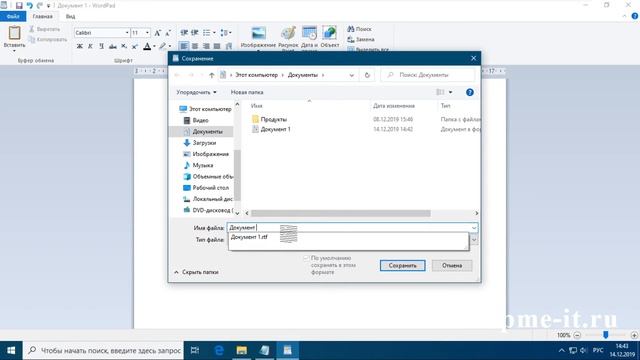640x360 pixels.
Task: Open the Упорядочить dropdown in save dialog
Action: 196,92
